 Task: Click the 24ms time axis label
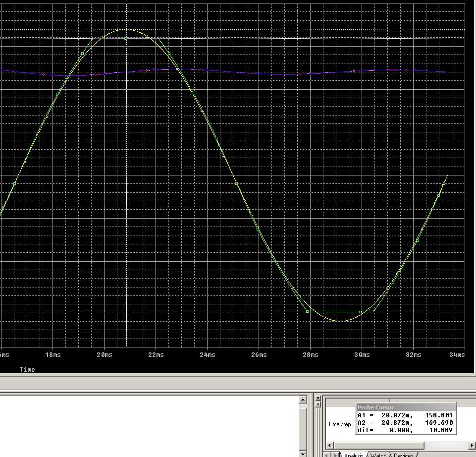pyautogui.click(x=208, y=354)
